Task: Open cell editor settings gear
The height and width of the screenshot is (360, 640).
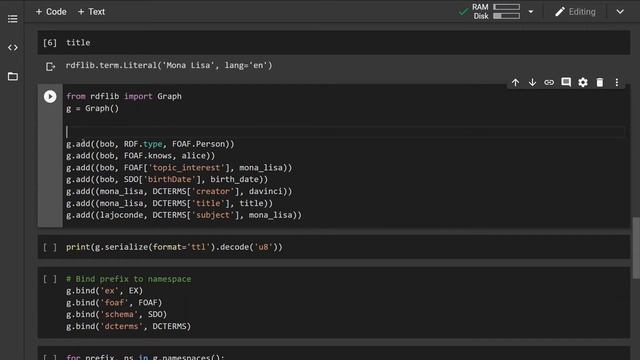Action: pyautogui.click(x=583, y=82)
